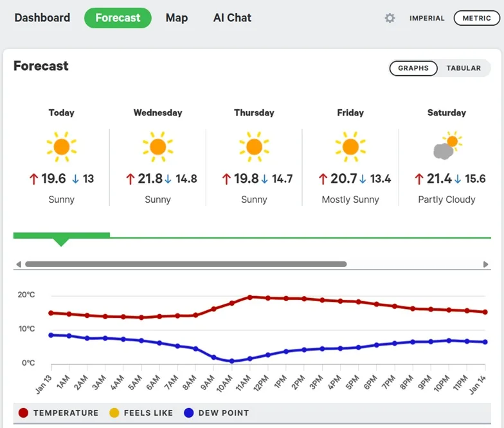
Task: Open the settings gear icon
Action: point(390,18)
